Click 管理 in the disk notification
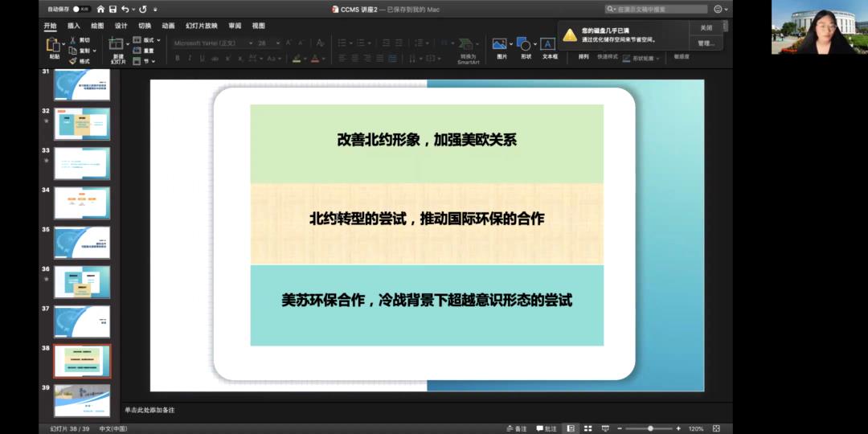 [x=706, y=43]
